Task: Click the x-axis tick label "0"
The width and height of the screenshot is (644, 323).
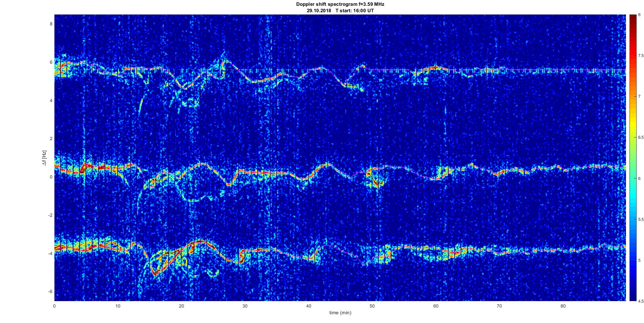Action: click(x=54, y=306)
